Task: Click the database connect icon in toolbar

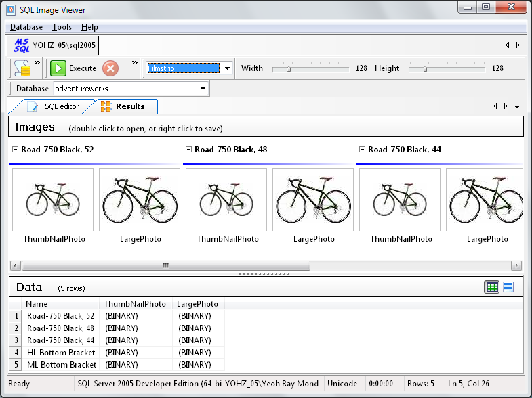Action: coord(22,68)
